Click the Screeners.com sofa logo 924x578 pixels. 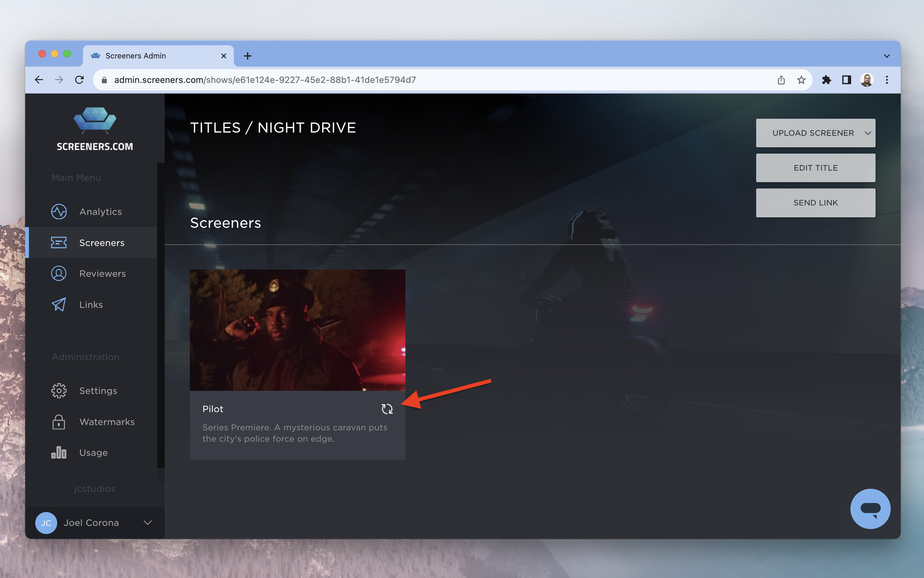tap(95, 120)
